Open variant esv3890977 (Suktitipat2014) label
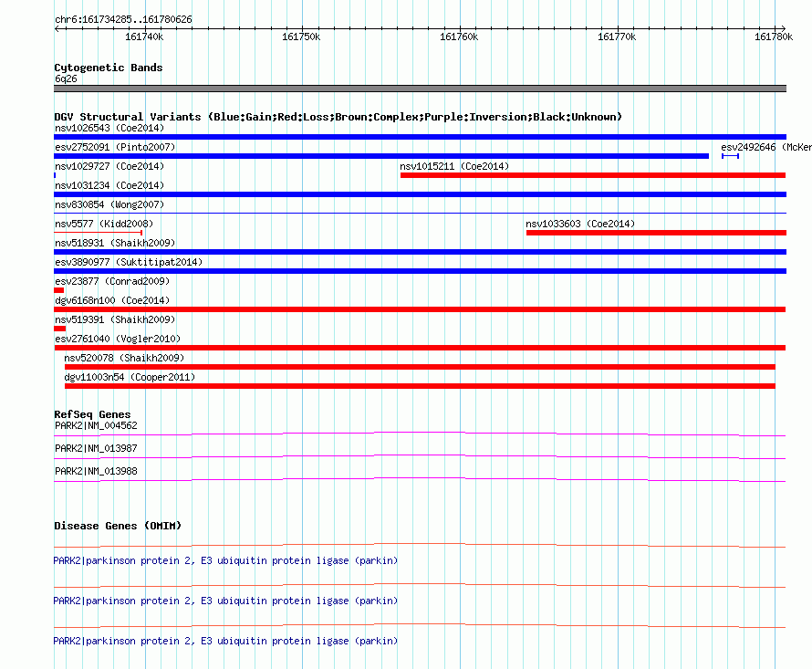Screen dimensions: 812x669 click(x=129, y=262)
